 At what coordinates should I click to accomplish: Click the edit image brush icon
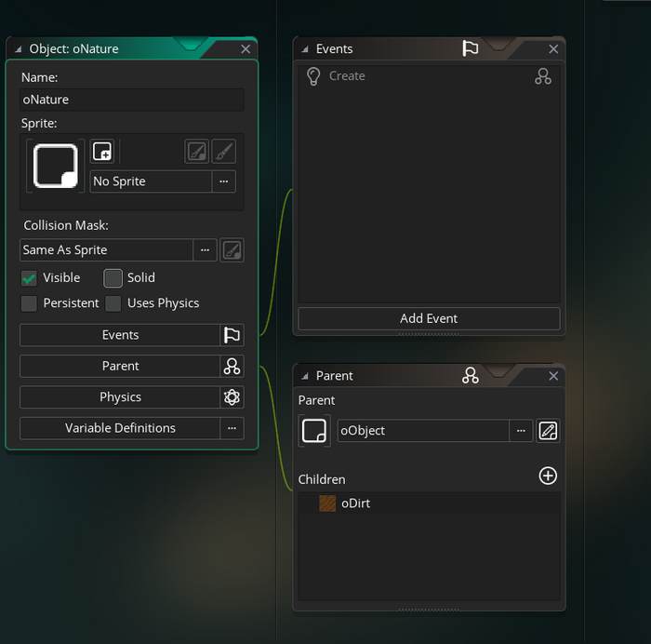(x=224, y=152)
